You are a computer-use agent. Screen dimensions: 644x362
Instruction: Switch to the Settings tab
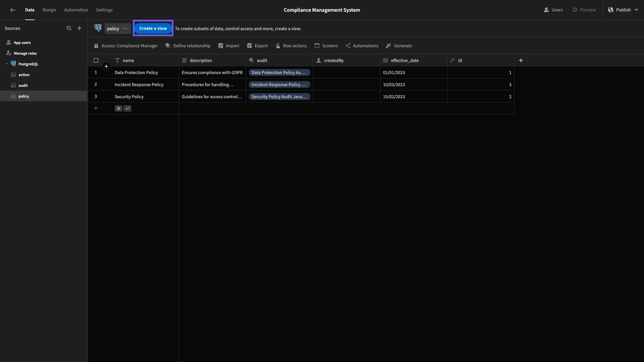click(104, 10)
